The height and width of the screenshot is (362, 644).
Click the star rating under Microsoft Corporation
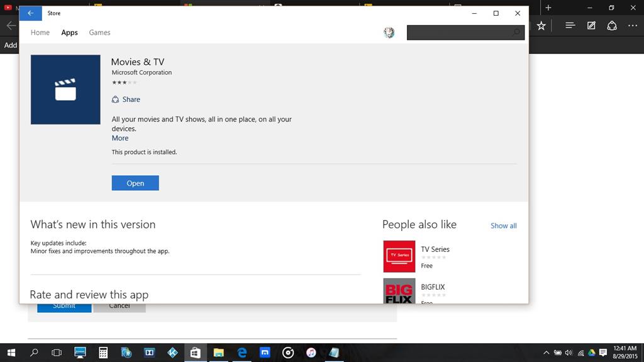tap(124, 82)
